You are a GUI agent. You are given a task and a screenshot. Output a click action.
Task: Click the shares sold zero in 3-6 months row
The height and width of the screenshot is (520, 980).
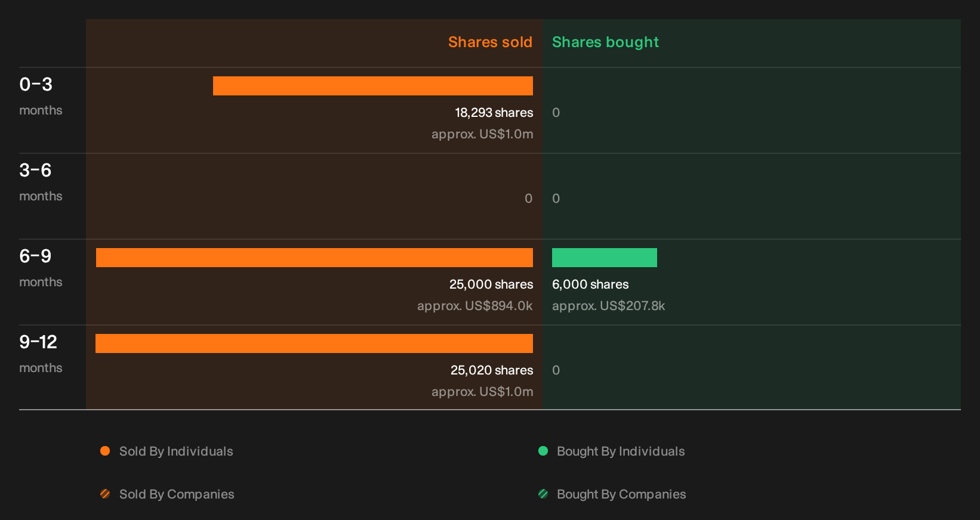(x=528, y=199)
